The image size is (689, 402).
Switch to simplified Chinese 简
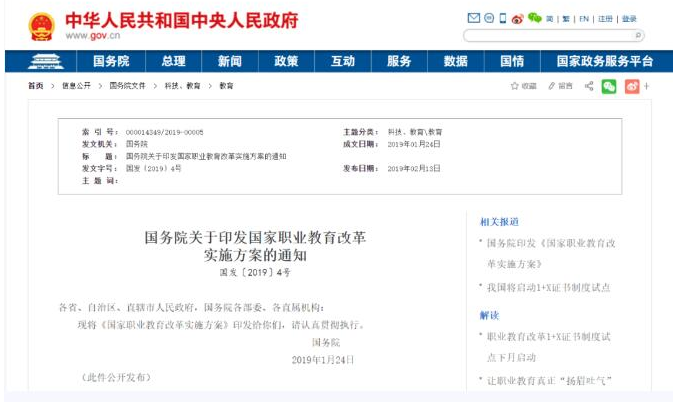pos(550,19)
